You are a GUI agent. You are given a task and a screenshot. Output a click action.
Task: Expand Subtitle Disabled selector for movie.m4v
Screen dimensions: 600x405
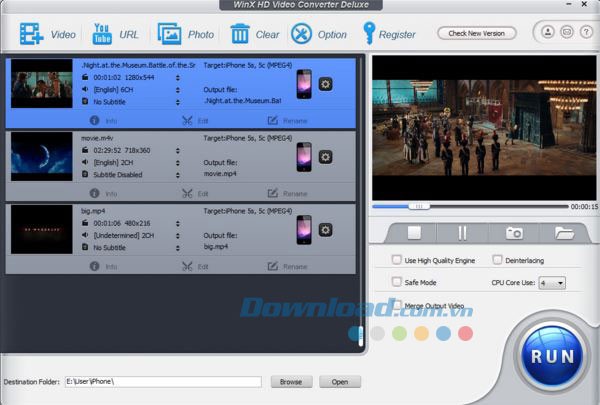tap(177, 174)
